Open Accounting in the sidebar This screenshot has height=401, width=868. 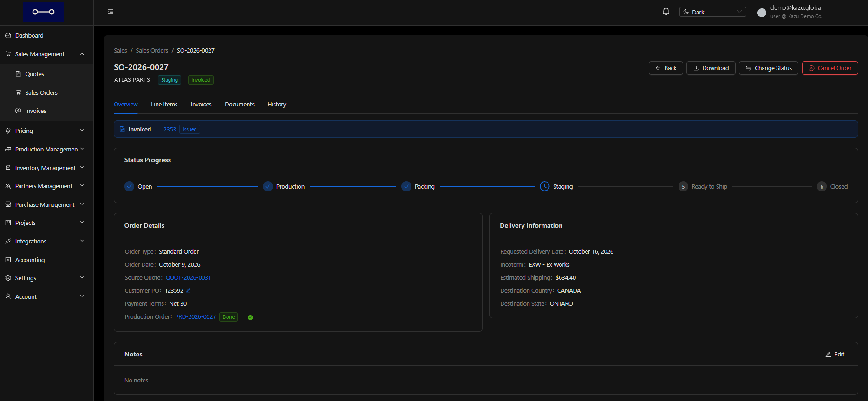point(46,260)
